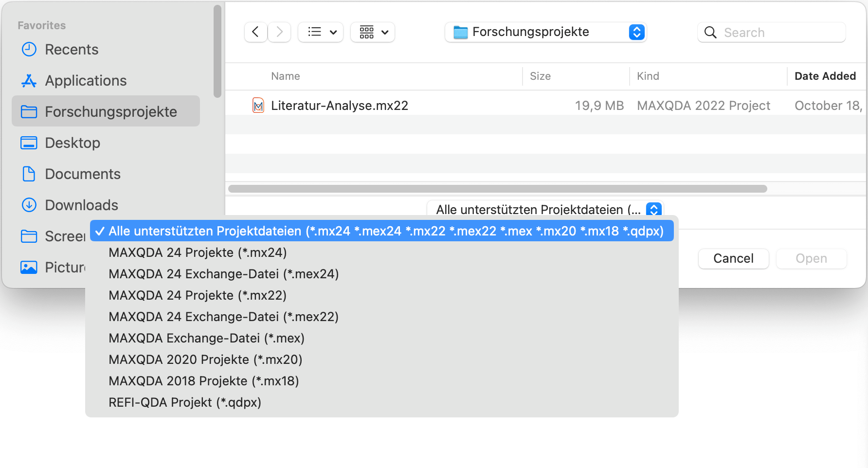868x468 pixels.
Task: Click the Cancel button
Action: (x=733, y=258)
